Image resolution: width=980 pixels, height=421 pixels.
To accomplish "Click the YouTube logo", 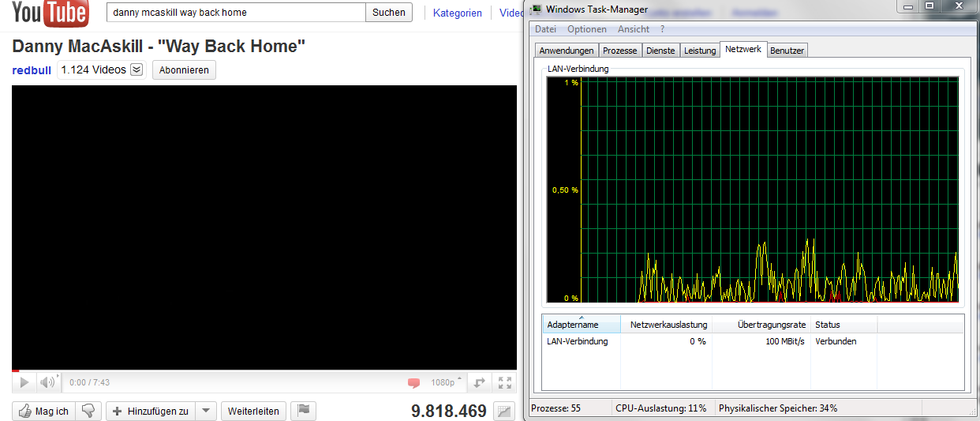I will point(50,13).
